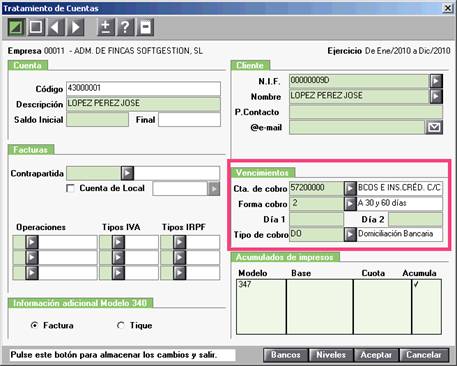Click the 'BCOS E INS.CRÉD. C/C' description
The height and width of the screenshot is (366, 457).
point(399,188)
